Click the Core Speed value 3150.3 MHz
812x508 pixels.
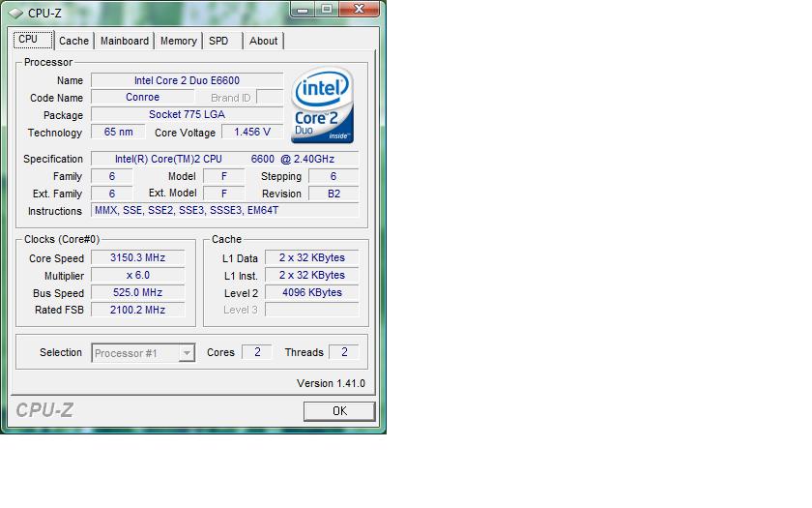[x=137, y=257]
